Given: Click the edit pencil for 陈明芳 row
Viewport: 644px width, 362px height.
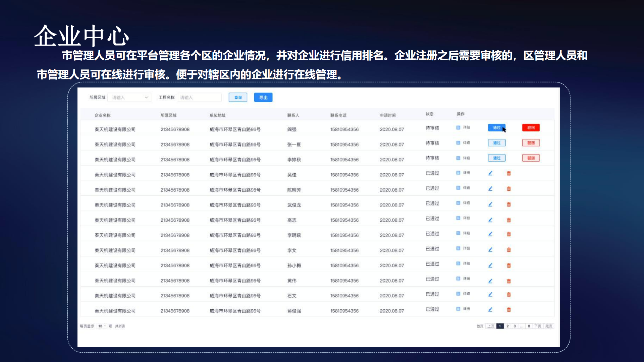Looking at the screenshot, I should (x=490, y=189).
